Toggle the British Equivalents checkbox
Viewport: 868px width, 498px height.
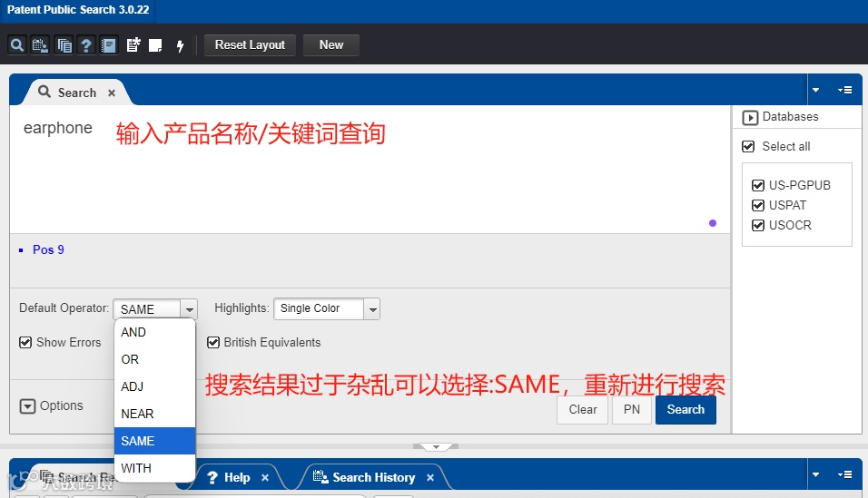(213, 343)
